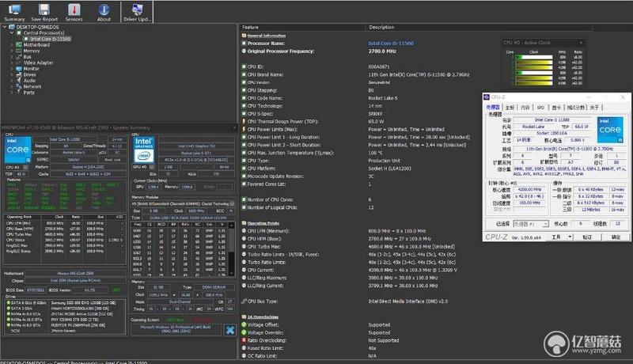Viewport: 633px width, 364px height.
Task: Collapse the DESKTOP-QSMEDOS root node
Action: tap(5, 27)
